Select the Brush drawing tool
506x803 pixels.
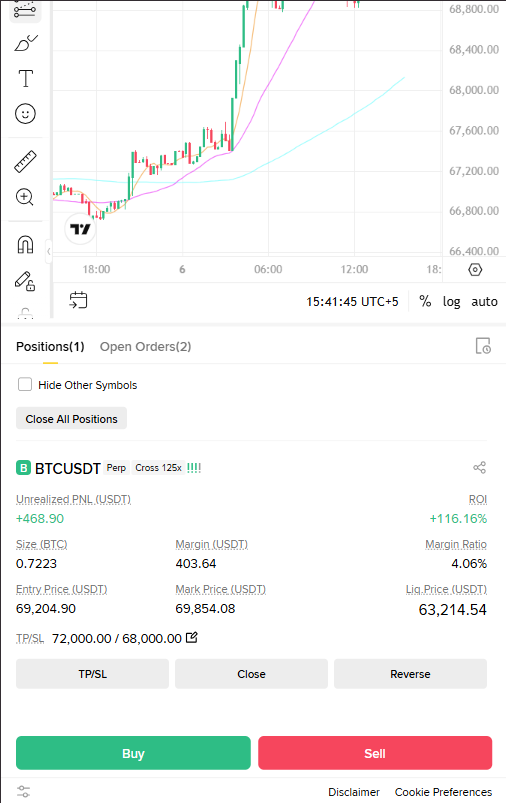click(25, 44)
